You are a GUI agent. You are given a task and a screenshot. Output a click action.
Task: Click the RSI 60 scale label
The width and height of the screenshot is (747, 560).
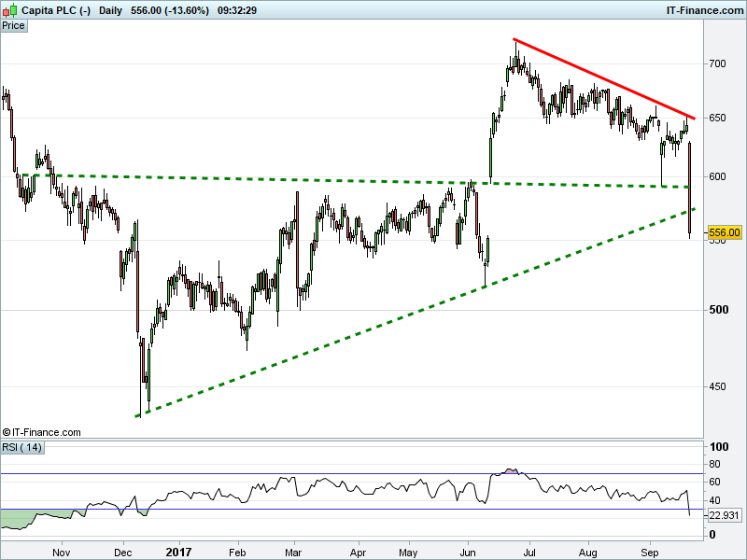tap(714, 482)
